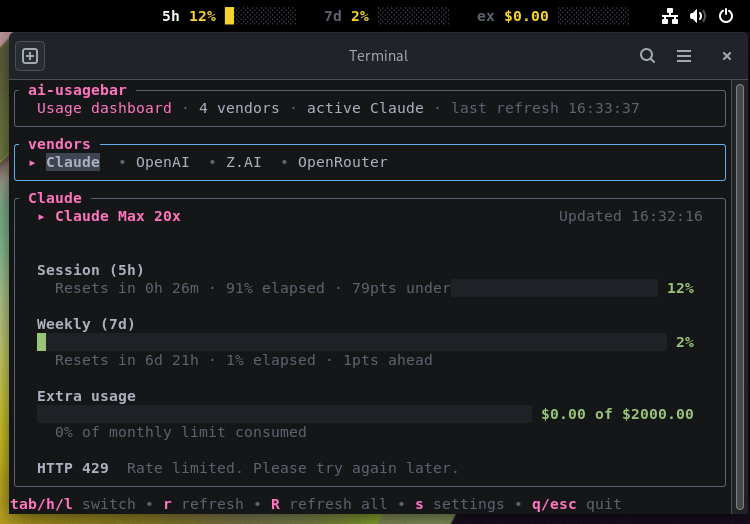Click the 'Claude' panel title above plan details

[55, 198]
